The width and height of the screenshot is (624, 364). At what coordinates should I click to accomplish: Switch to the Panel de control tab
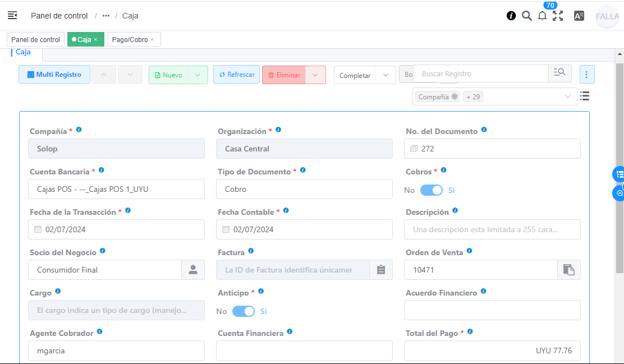click(x=35, y=39)
